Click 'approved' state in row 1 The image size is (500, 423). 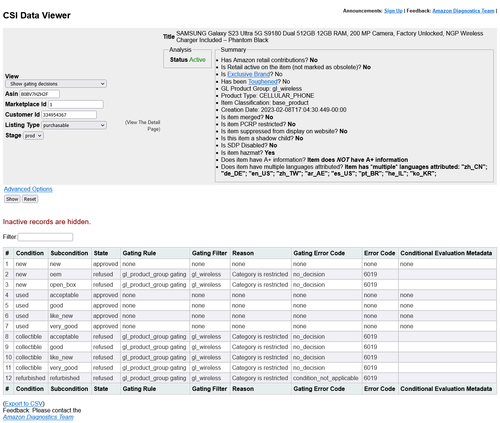(106, 264)
